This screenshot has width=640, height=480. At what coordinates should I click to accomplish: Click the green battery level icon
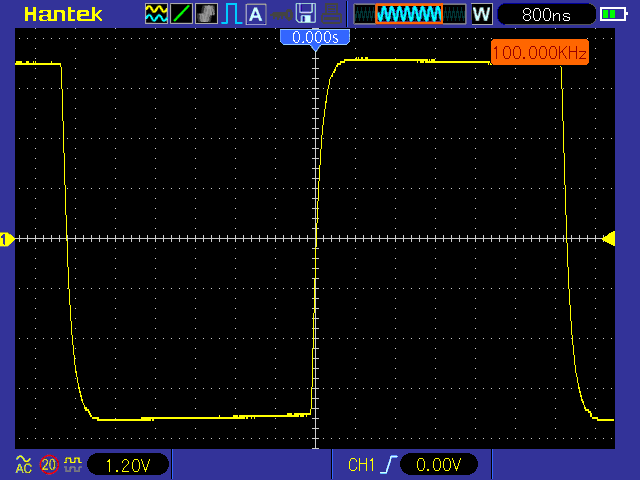point(613,14)
